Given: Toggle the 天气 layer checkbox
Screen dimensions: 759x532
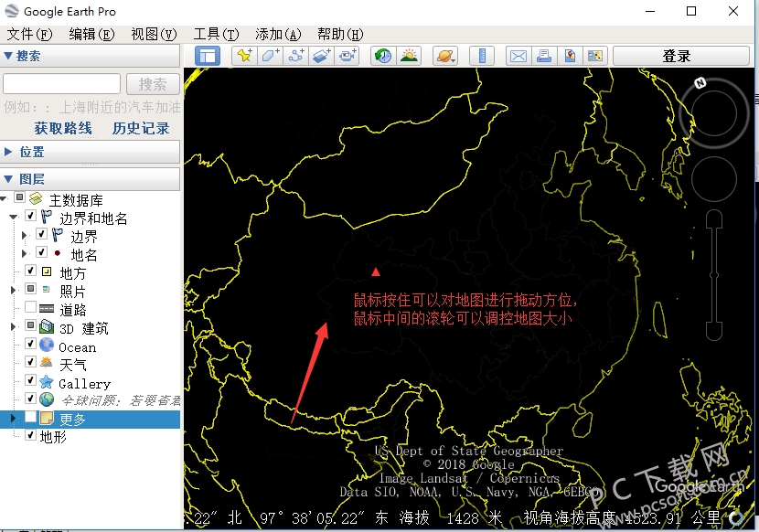Looking at the screenshot, I should click(30, 362).
